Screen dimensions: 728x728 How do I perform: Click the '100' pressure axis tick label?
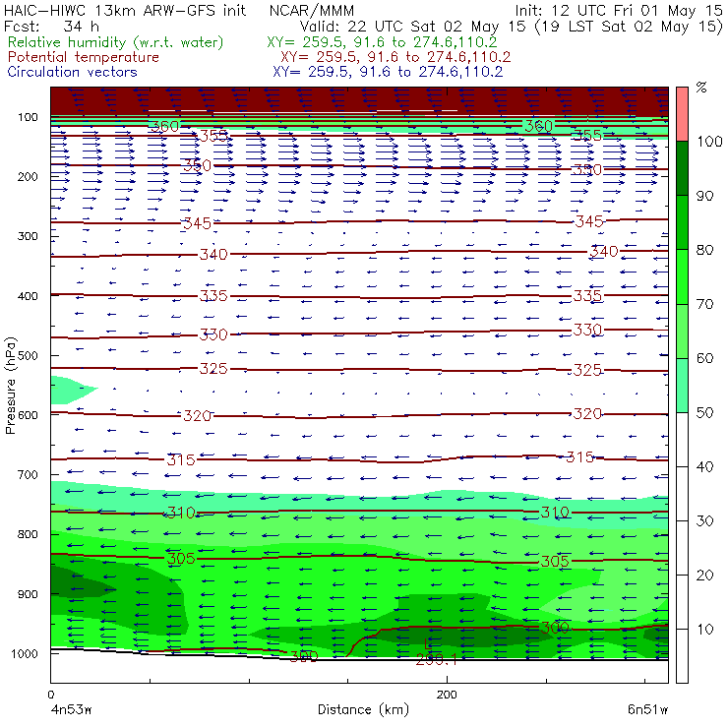click(x=28, y=117)
